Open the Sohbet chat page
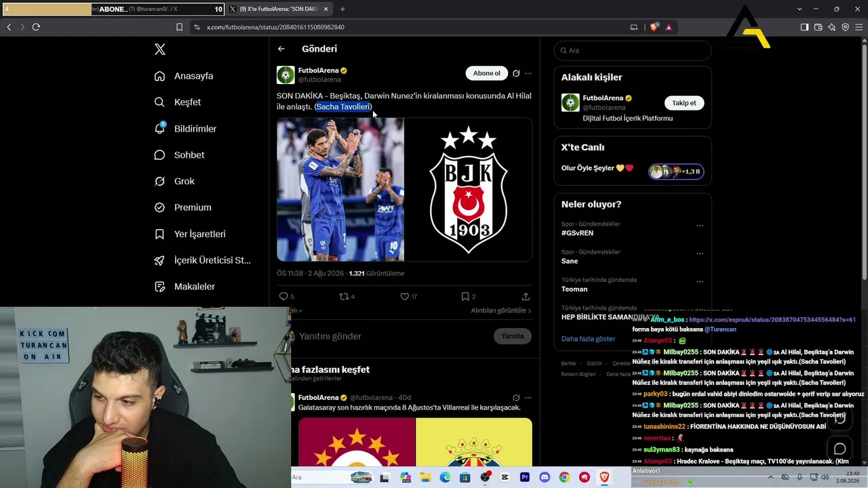 pyautogui.click(x=179, y=155)
